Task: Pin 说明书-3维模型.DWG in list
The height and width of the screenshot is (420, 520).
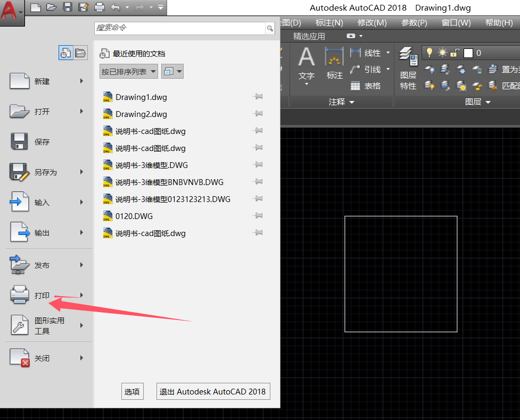Action: (258, 165)
